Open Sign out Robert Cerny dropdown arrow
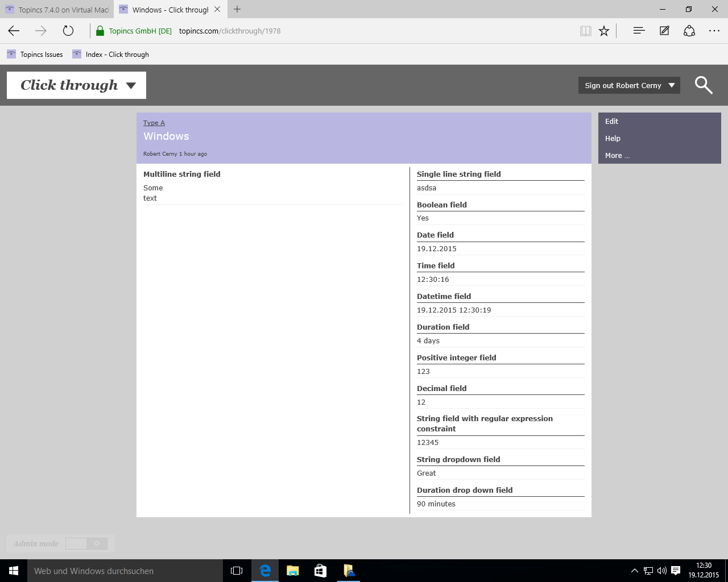 [672, 85]
